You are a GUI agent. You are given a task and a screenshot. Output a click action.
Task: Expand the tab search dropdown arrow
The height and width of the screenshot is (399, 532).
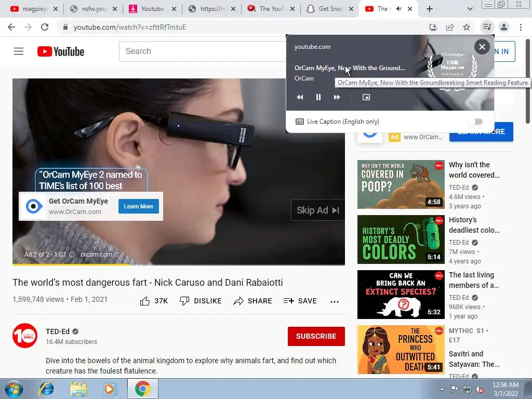click(x=470, y=9)
